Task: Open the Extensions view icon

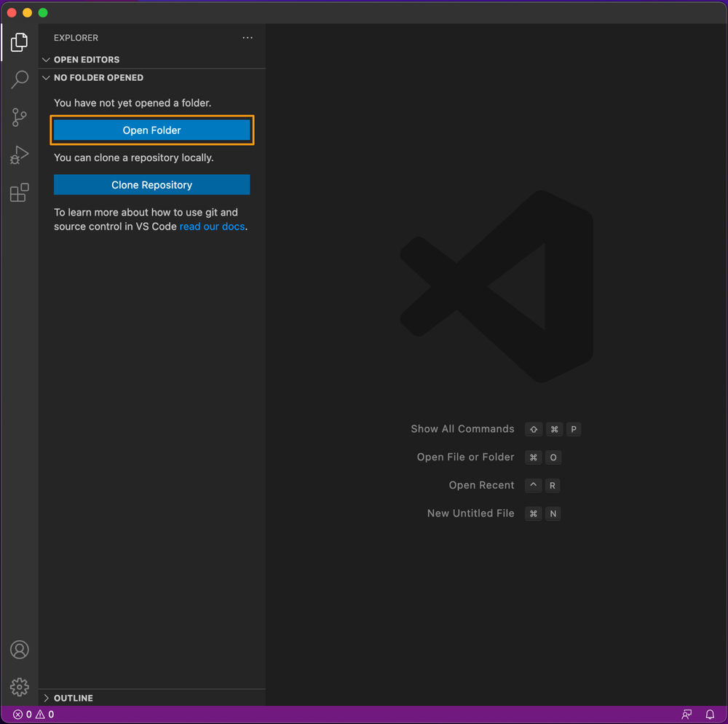Action: [x=20, y=193]
